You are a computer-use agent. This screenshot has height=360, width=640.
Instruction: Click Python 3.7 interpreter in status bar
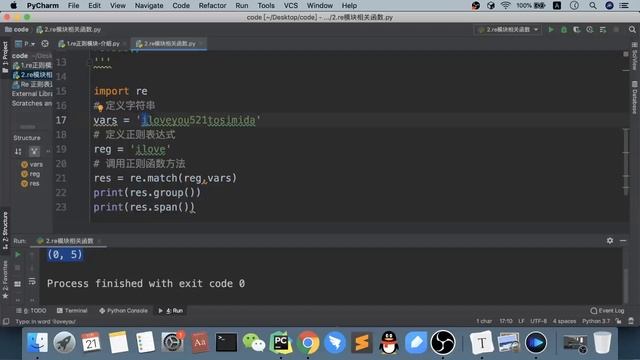pos(596,321)
